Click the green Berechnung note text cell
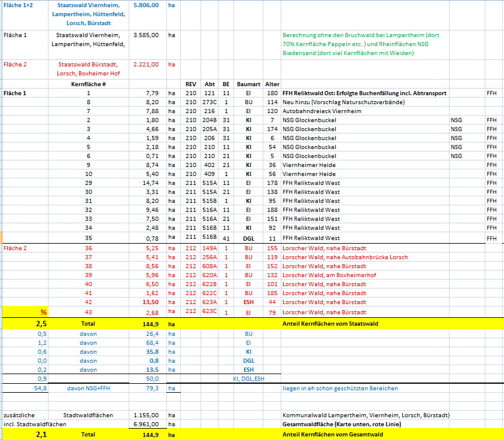Image resolution: width=504 pixels, height=440 pixels. point(365,44)
